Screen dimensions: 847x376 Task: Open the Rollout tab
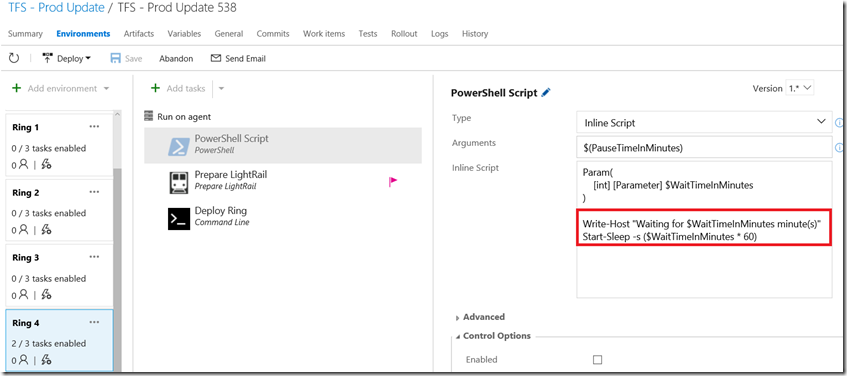click(404, 33)
